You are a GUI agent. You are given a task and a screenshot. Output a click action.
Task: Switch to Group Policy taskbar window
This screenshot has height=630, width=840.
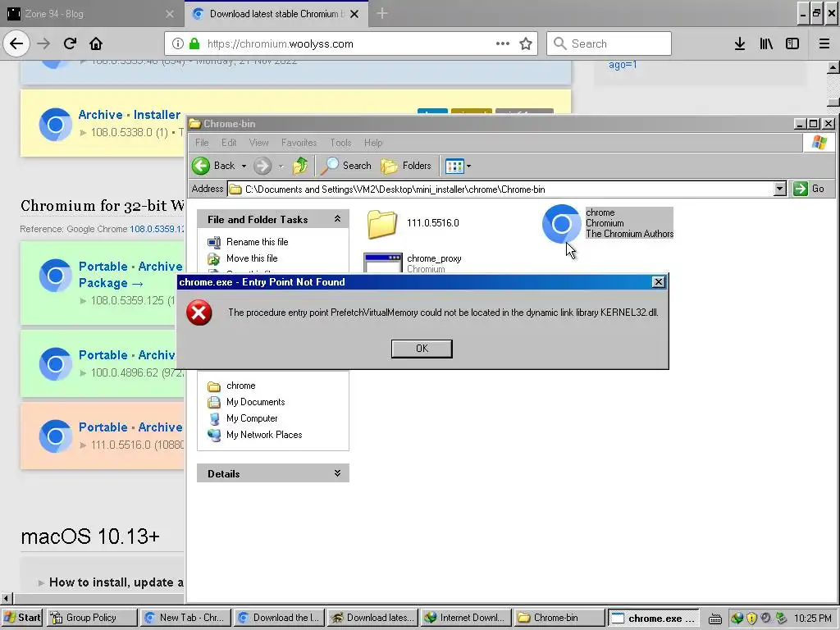point(92,618)
